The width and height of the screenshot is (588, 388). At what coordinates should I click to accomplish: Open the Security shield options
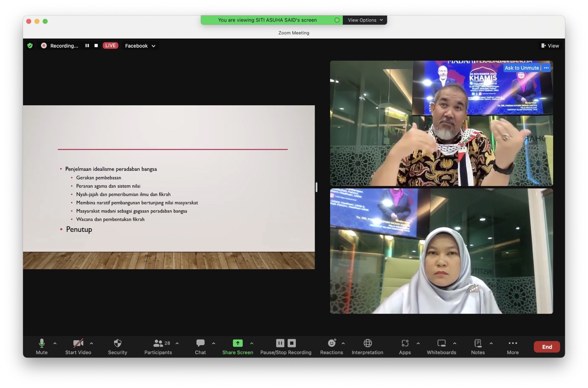[118, 346]
